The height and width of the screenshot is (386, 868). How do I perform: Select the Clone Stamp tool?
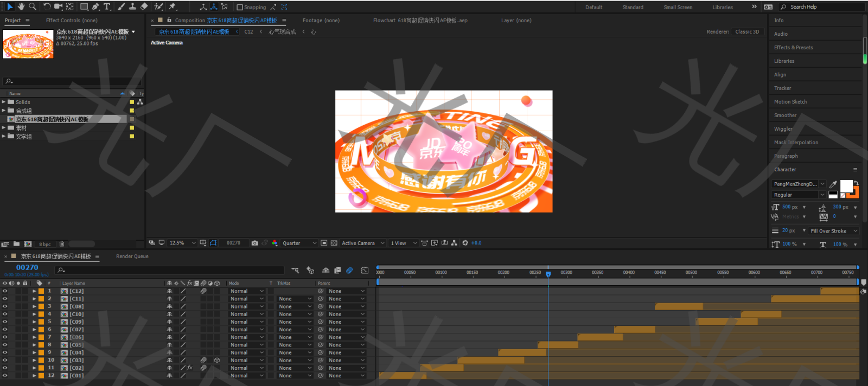[132, 7]
